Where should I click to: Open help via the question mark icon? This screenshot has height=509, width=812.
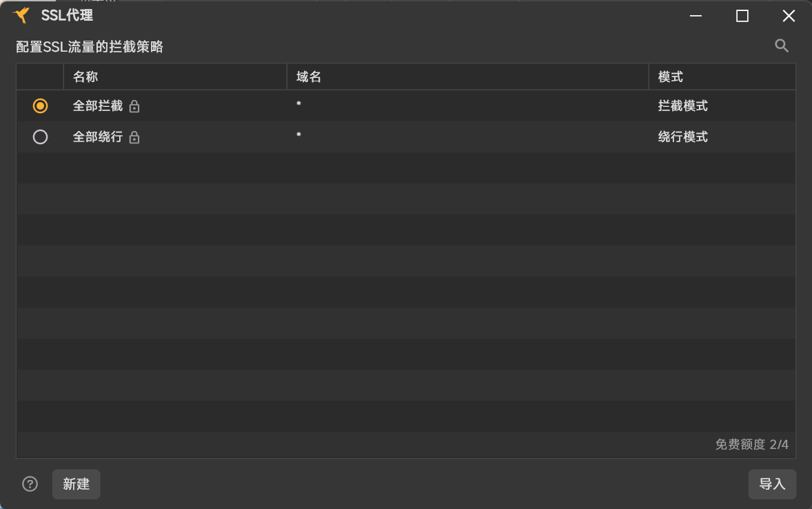click(30, 484)
